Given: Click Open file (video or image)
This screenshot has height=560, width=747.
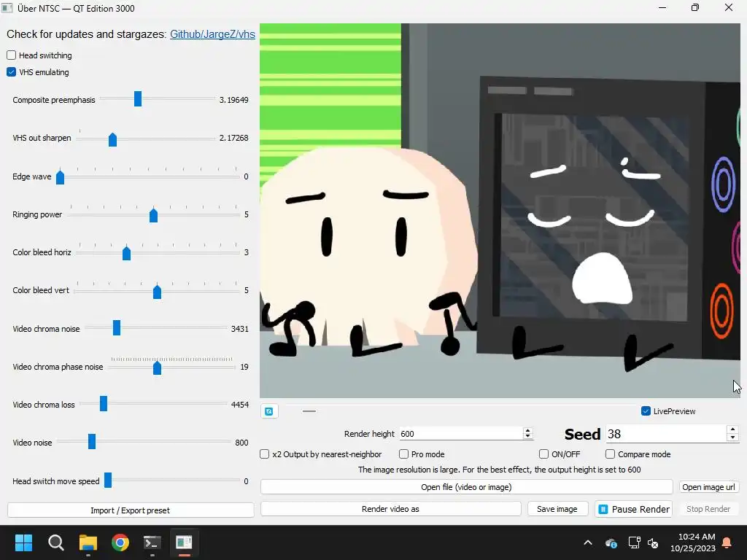Looking at the screenshot, I should (x=466, y=487).
